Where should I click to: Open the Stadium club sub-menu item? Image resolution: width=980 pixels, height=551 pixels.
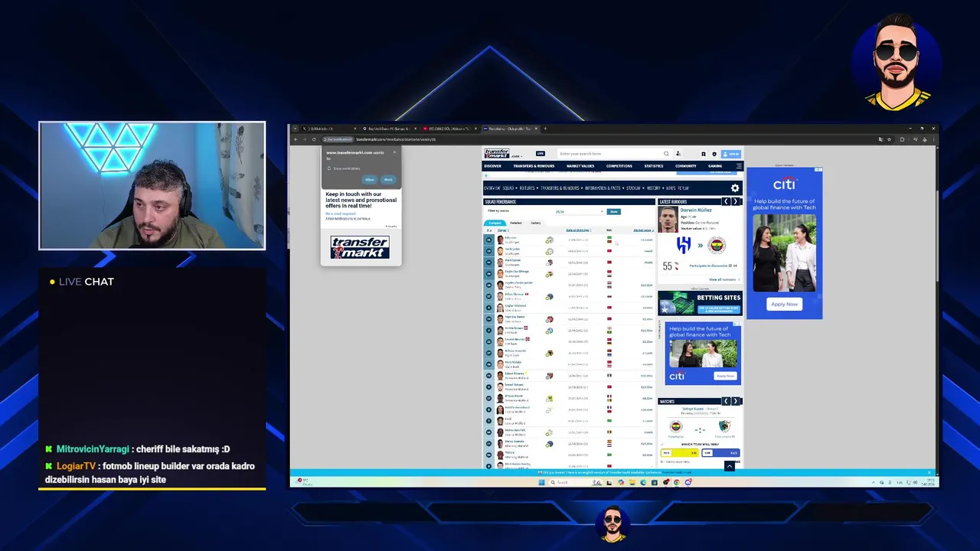point(633,188)
